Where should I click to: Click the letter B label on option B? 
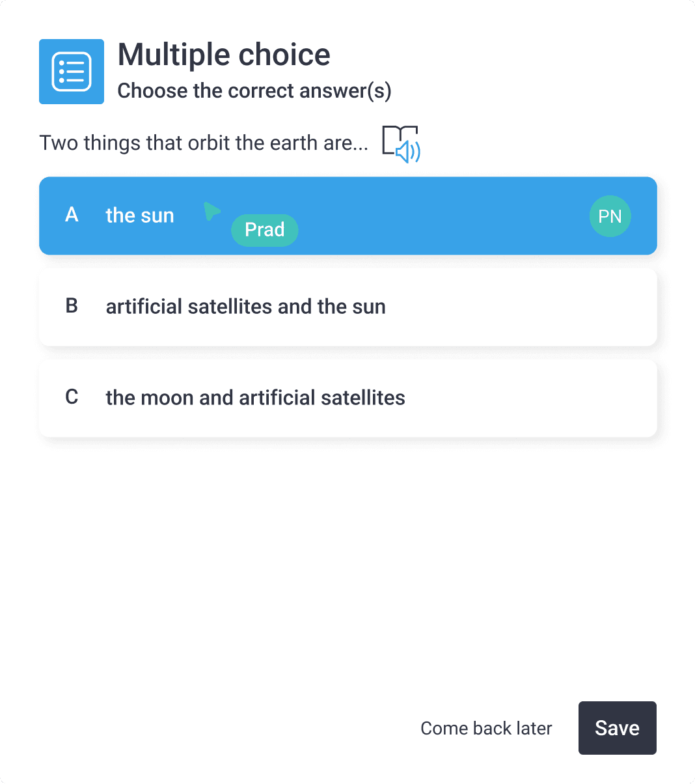72,306
